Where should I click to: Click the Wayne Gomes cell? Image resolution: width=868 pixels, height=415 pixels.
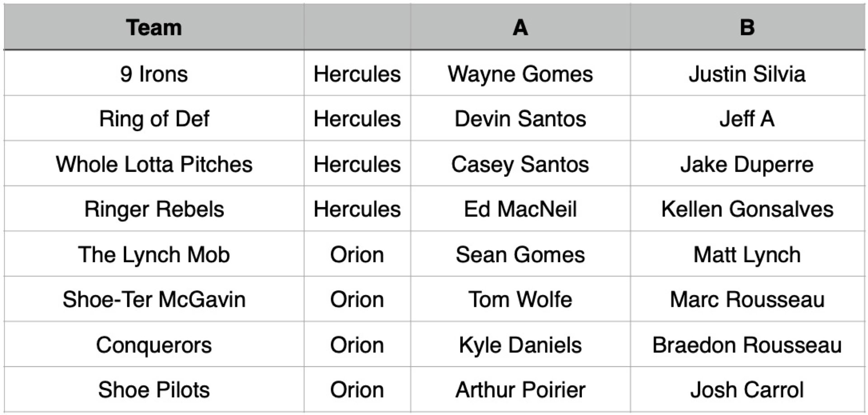pos(520,74)
